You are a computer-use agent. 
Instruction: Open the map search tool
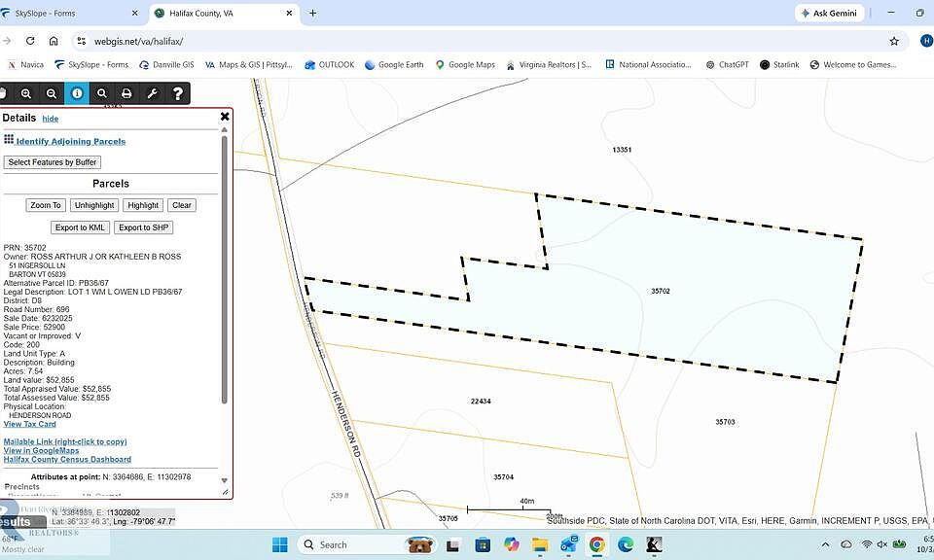pyautogui.click(x=102, y=93)
